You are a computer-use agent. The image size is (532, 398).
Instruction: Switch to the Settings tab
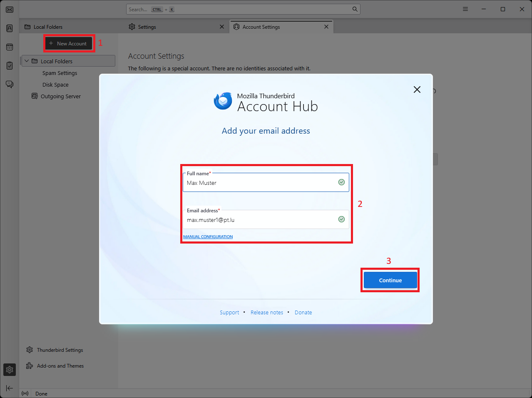(147, 27)
